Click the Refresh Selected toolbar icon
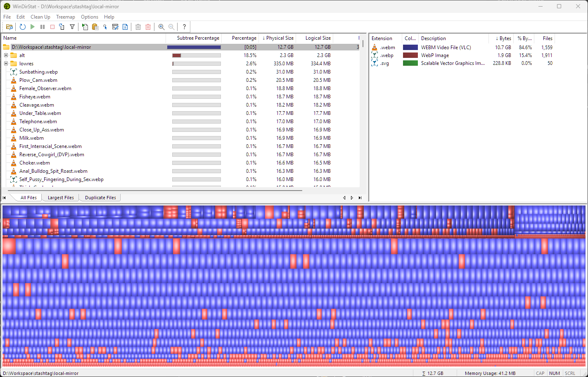This screenshot has width=588, height=377. (x=62, y=27)
